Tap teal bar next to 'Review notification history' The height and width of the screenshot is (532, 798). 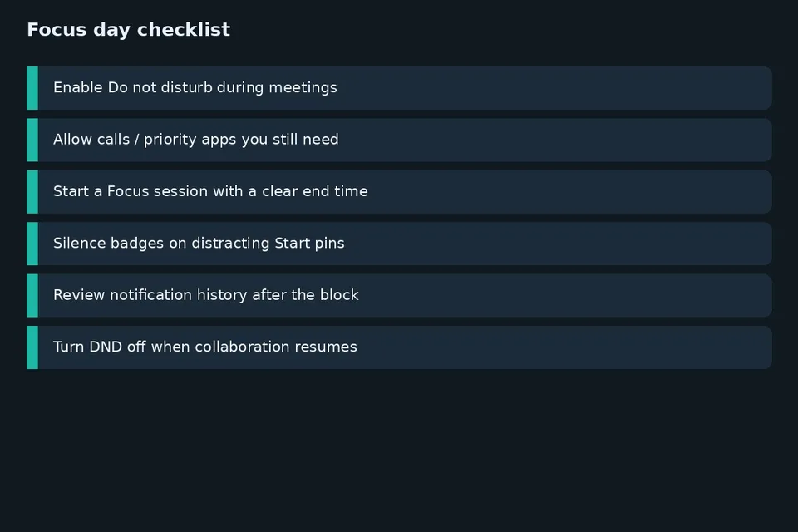coord(32,296)
